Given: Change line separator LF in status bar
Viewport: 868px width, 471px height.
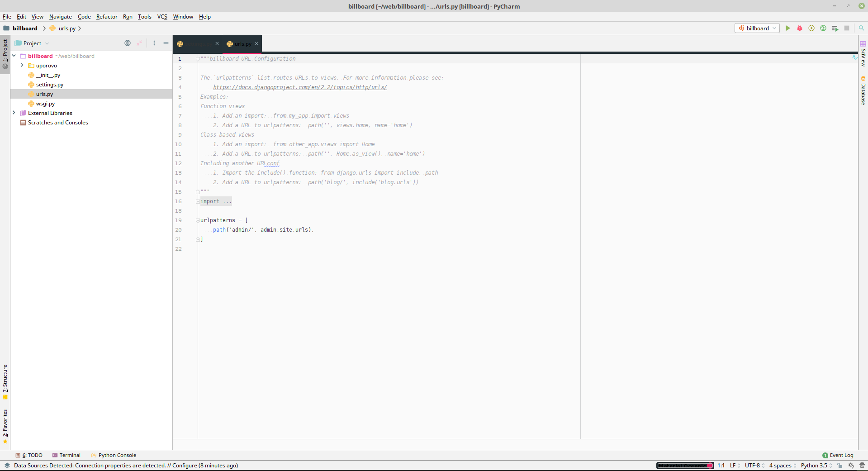Looking at the screenshot, I should (735, 466).
